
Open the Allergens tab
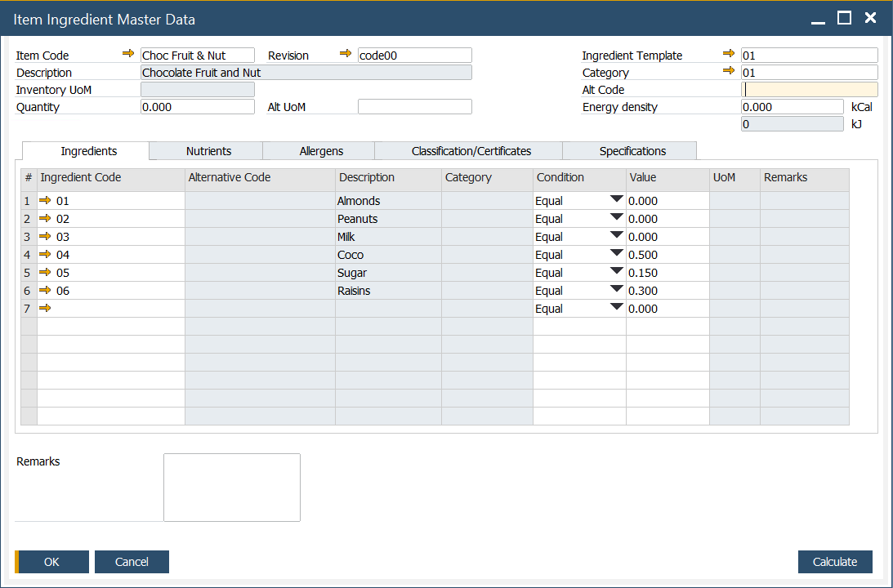(321, 151)
